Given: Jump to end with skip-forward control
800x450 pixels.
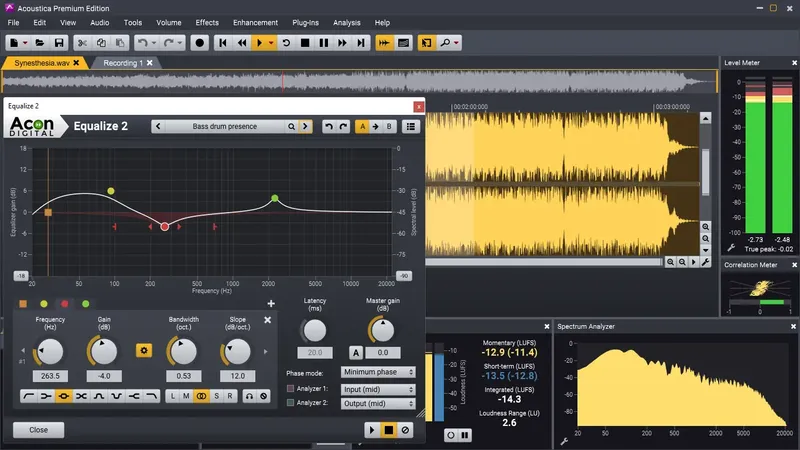Looking at the screenshot, I should coord(361,43).
